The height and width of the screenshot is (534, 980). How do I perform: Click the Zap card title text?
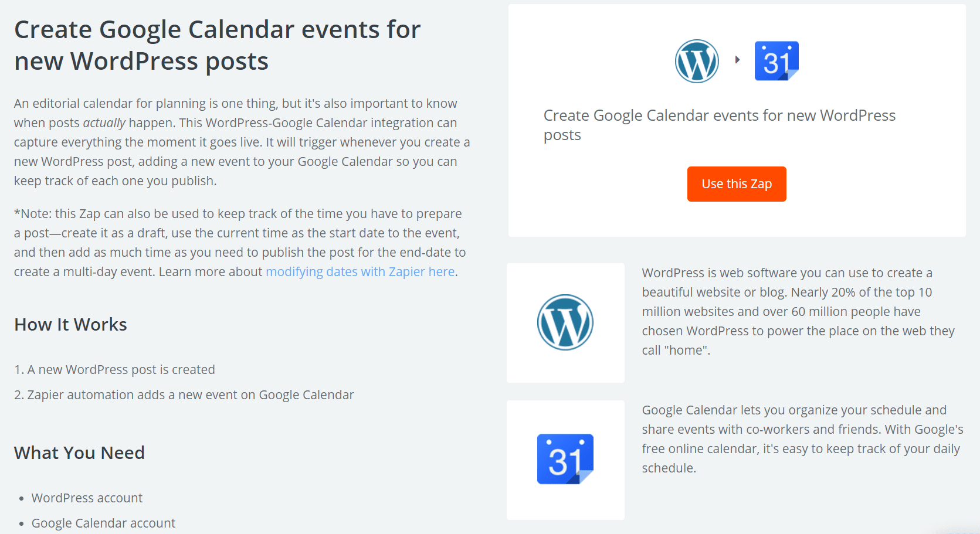720,124
